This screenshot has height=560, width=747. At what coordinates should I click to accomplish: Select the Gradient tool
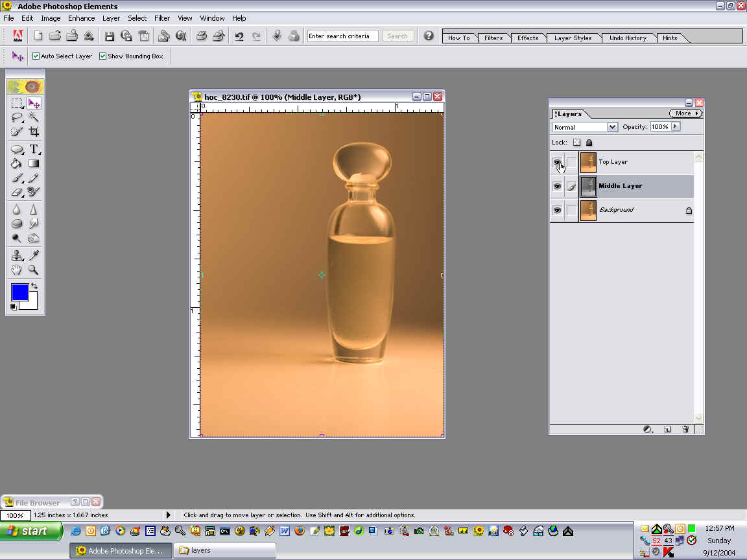click(x=34, y=163)
